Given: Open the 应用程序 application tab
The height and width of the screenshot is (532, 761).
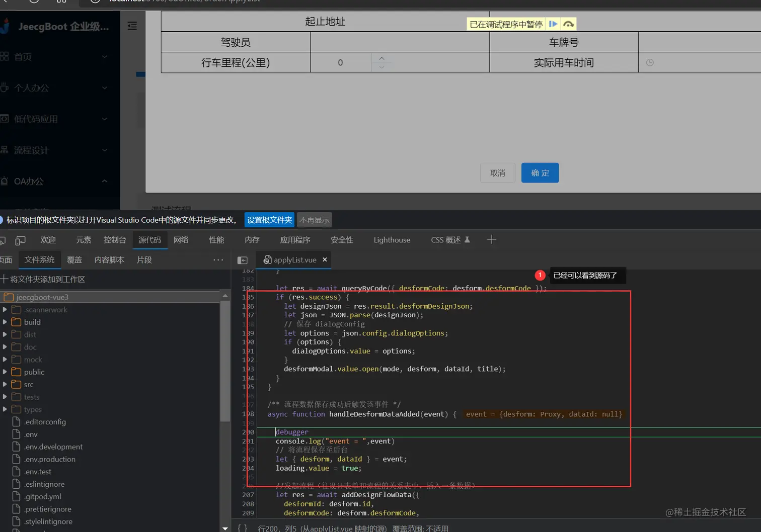Looking at the screenshot, I should coord(295,240).
